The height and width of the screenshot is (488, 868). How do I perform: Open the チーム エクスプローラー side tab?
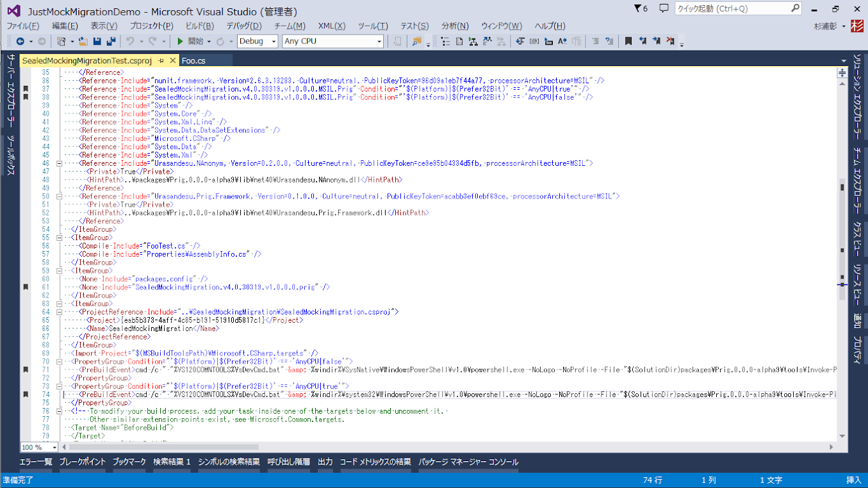(857, 180)
